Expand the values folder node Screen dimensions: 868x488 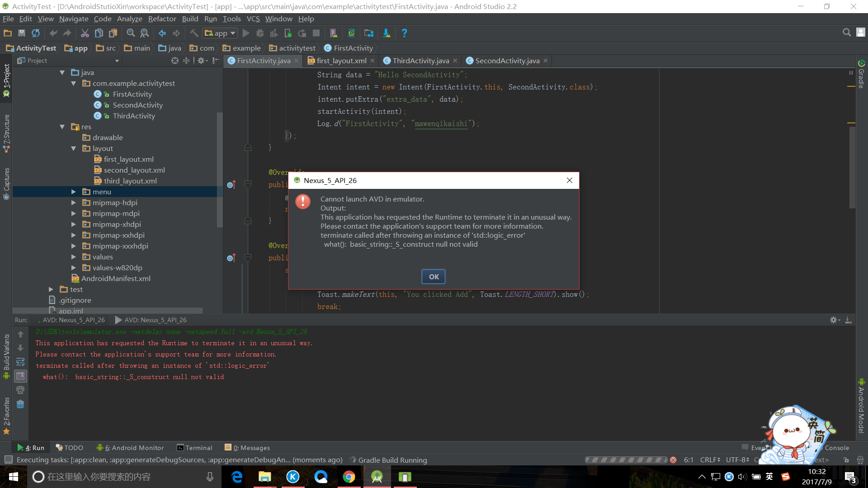click(x=73, y=257)
